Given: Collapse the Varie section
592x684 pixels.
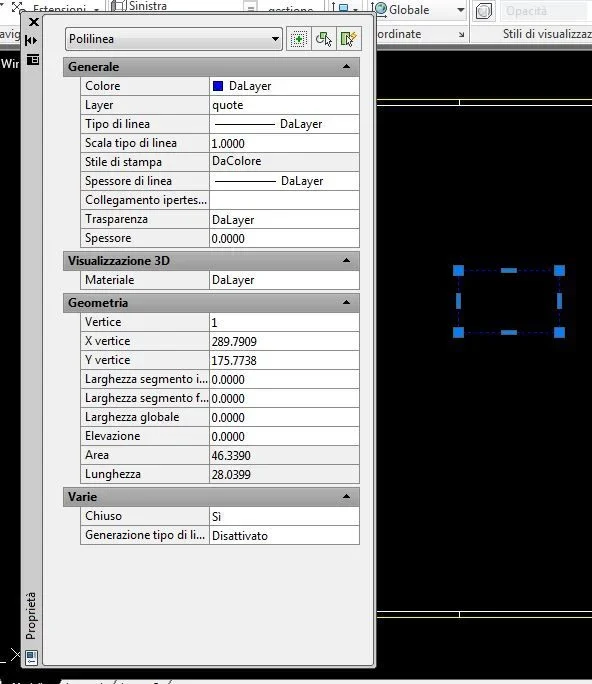Looking at the screenshot, I should (346, 496).
